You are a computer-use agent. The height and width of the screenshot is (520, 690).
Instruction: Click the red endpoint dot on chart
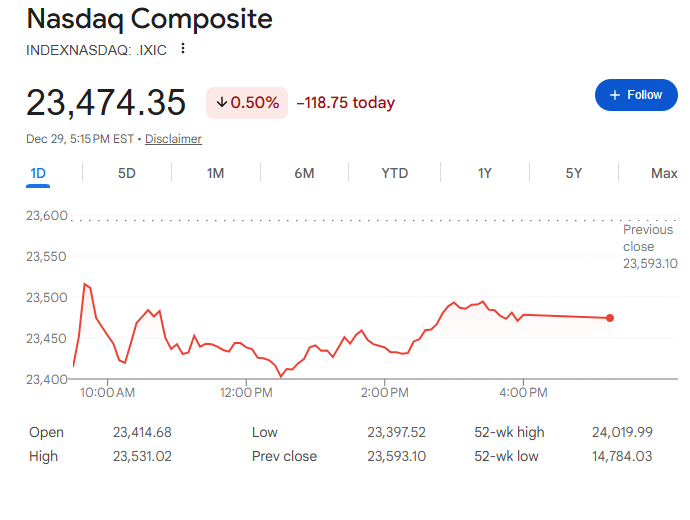(x=610, y=318)
